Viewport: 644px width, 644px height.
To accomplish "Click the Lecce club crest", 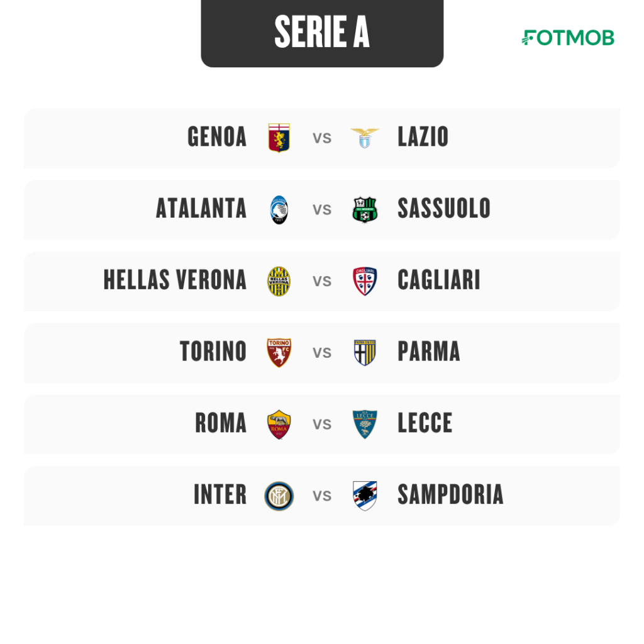I will pyautogui.click(x=365, y=425).
